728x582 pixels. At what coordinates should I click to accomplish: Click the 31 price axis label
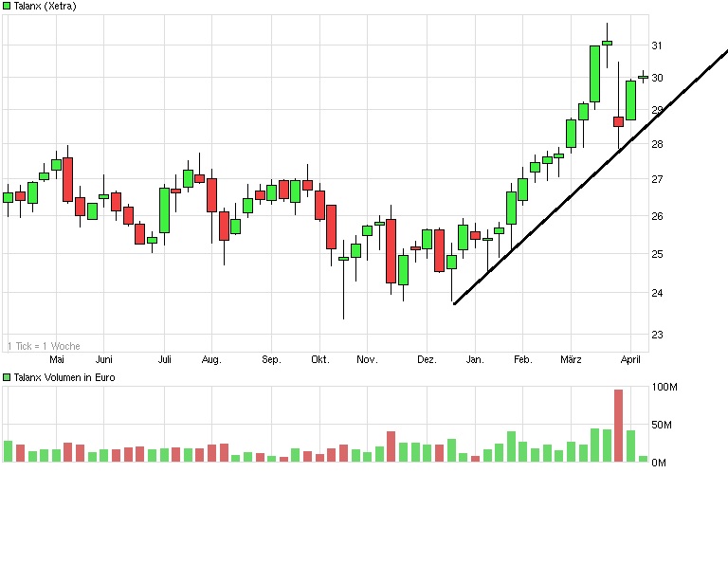pos(656,45)
